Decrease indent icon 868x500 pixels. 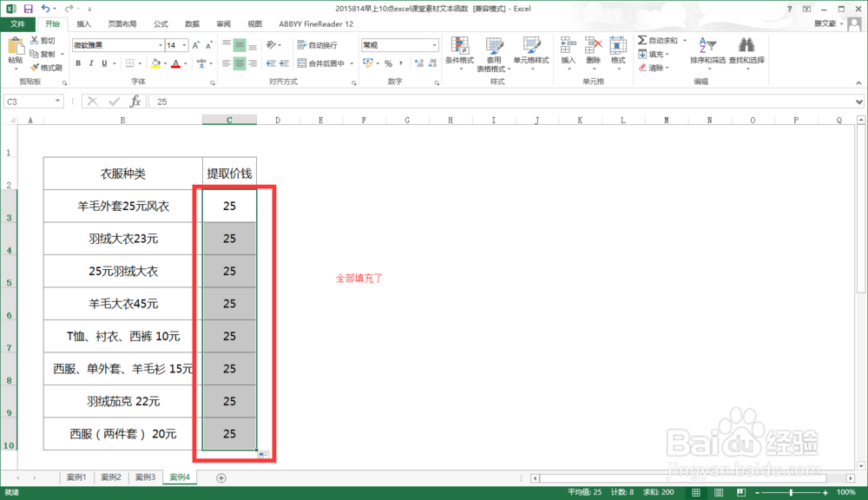pos(271,63)
